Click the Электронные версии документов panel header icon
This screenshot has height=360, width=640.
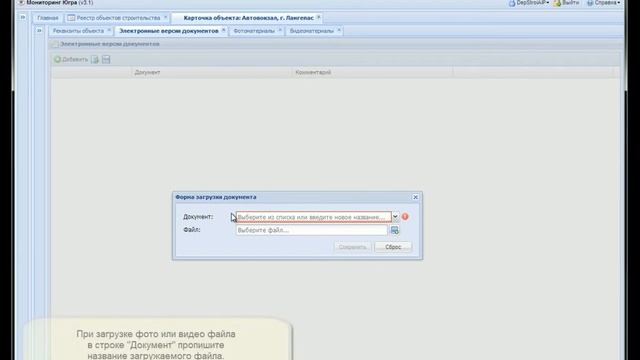(x=56, y=44)
